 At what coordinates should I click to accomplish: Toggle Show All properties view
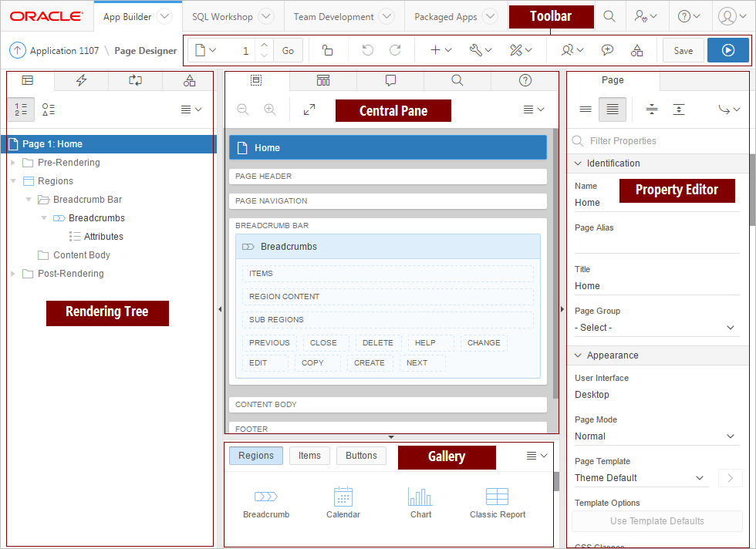pos(612,109)
